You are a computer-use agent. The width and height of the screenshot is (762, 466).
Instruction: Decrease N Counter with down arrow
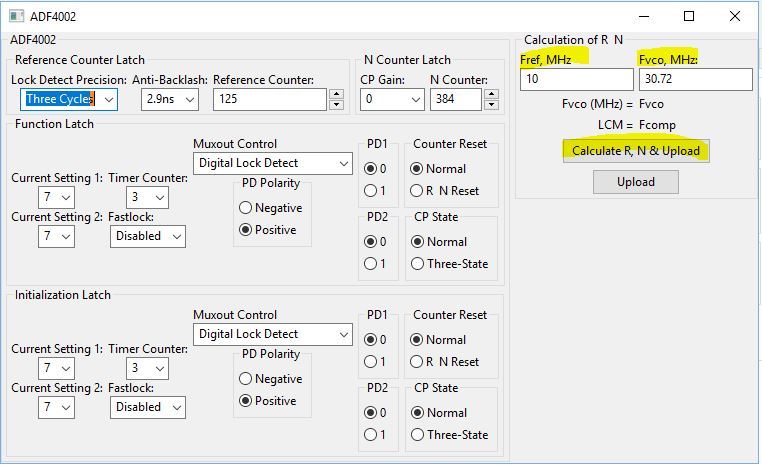tap(492, 104)
